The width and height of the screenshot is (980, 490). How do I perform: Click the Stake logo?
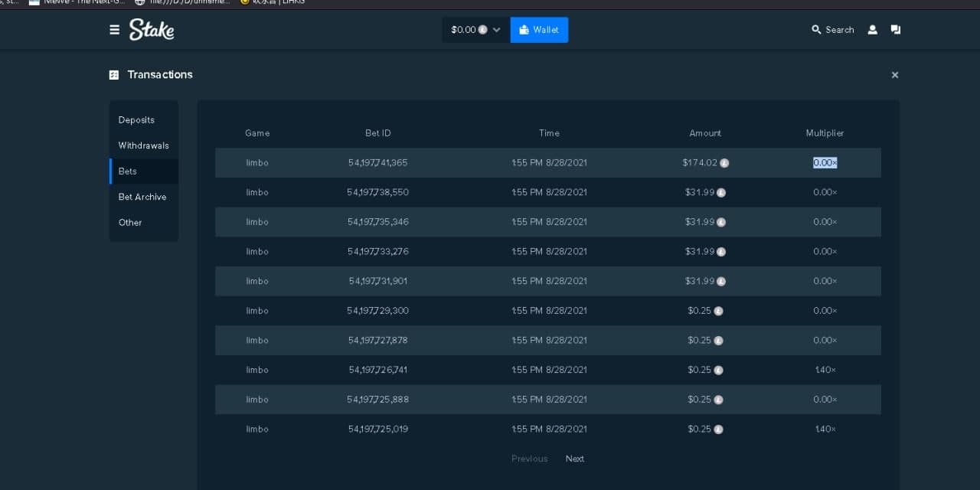coord(152,30)
